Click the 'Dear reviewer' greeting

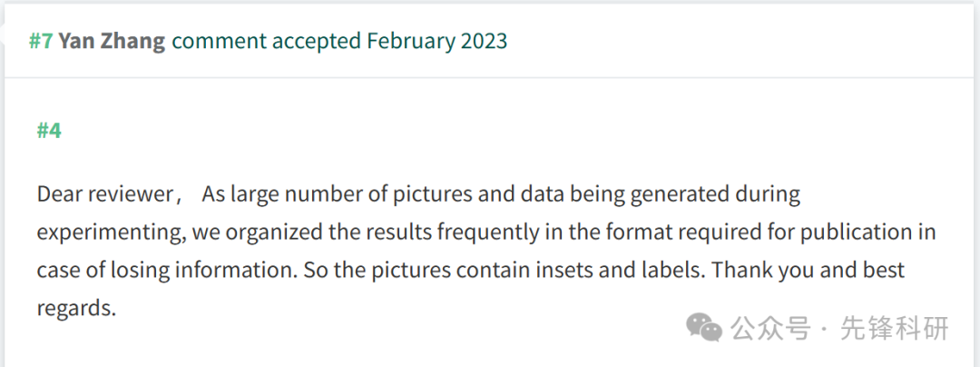(103, 194)
